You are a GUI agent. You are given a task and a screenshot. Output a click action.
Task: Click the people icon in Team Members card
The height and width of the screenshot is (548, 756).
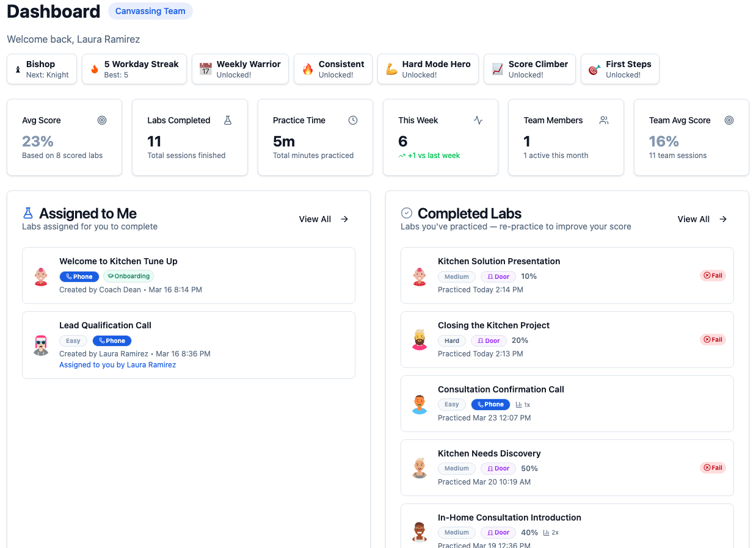(x=604, y=120)
